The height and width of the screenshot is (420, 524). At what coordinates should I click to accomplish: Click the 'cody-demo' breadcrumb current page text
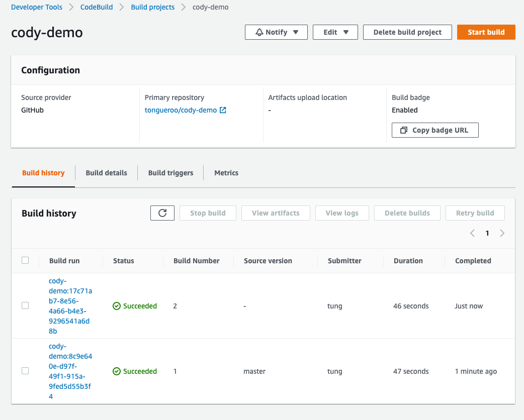pyautogui.click(x=211, y=7)
